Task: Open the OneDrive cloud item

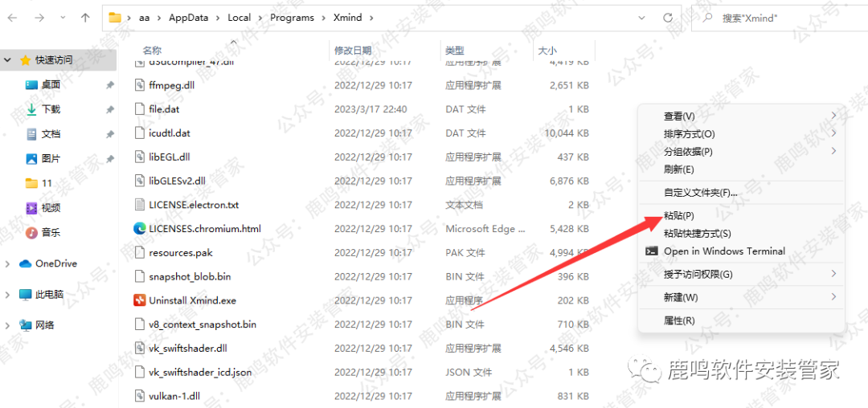Action: [x=55, y=263]
